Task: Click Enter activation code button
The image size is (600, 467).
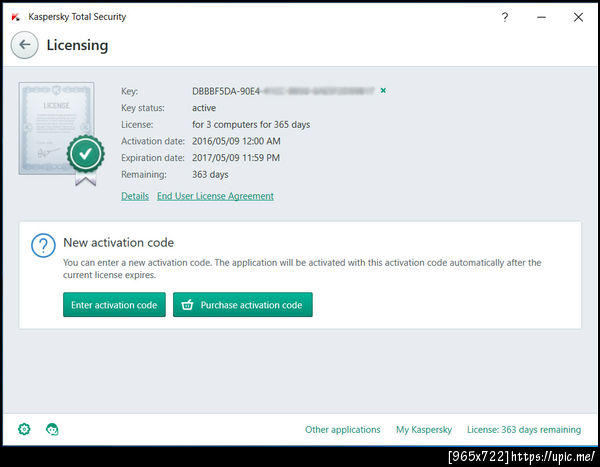Action: 114,305
